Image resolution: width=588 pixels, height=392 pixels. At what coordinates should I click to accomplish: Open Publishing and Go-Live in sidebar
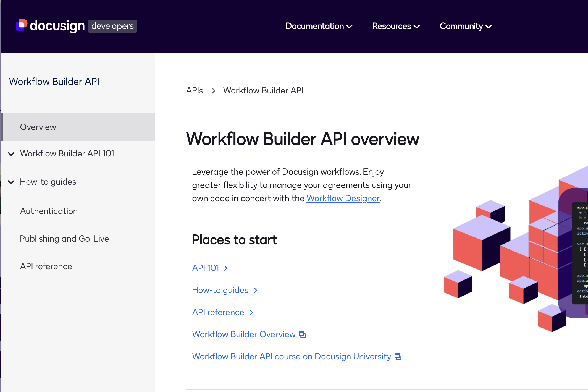point(64,239)
